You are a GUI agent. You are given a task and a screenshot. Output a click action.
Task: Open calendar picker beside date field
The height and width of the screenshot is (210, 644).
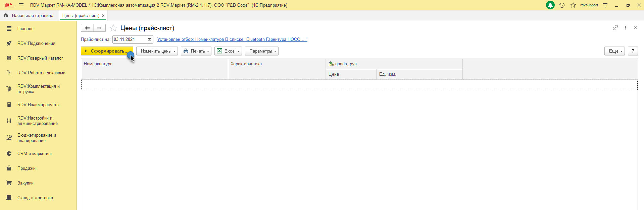150,39
